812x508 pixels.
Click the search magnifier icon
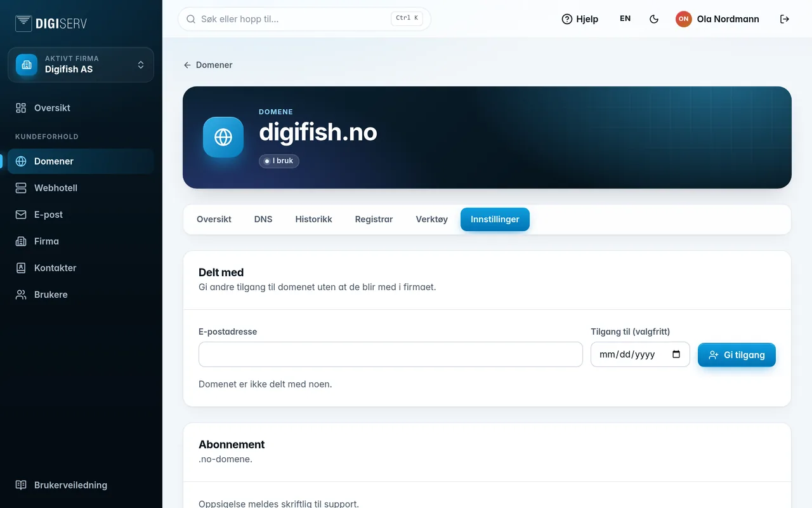[191, 19]
